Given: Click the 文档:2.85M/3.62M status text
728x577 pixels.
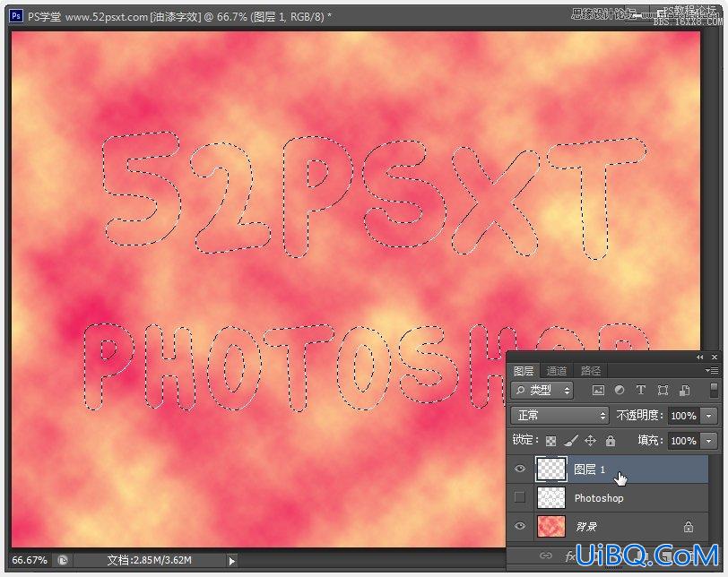Looking at the screenshot, I should (150, 560).
